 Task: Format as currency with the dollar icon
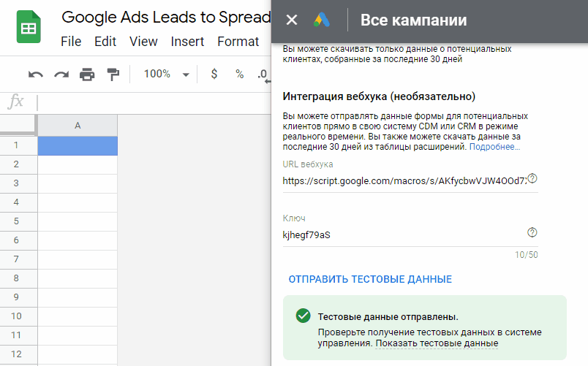pos(214,74)
